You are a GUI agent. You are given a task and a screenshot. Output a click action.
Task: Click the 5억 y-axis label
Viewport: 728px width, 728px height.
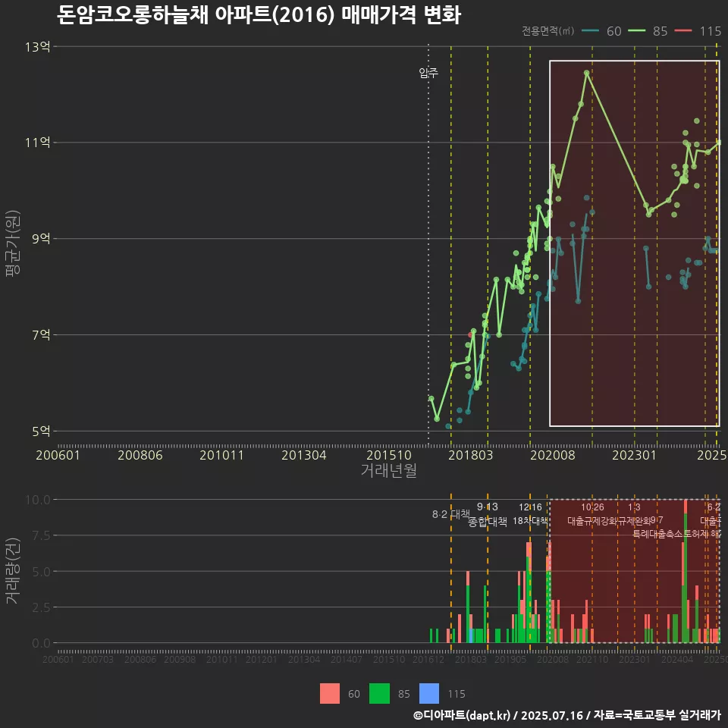(41, 431)
